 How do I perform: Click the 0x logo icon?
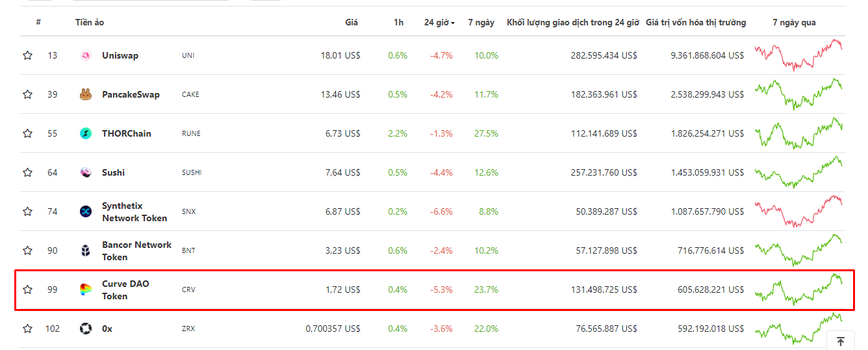coord(86,329)
